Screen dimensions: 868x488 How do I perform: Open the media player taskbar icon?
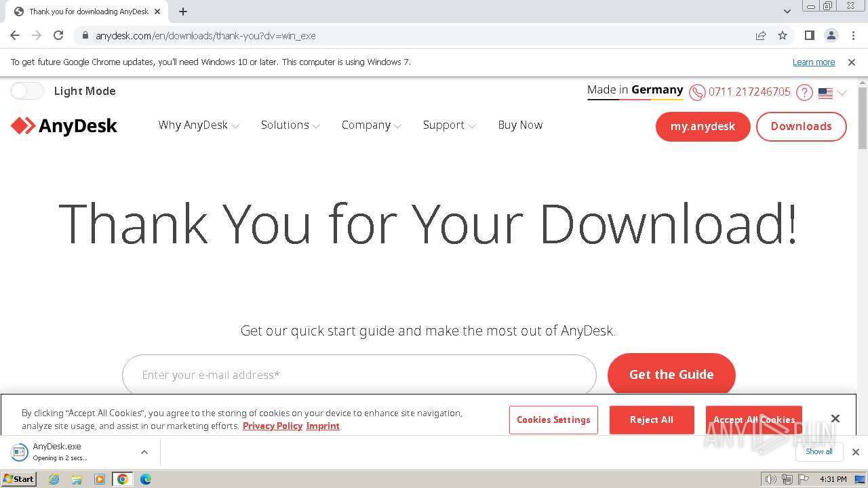100,479
